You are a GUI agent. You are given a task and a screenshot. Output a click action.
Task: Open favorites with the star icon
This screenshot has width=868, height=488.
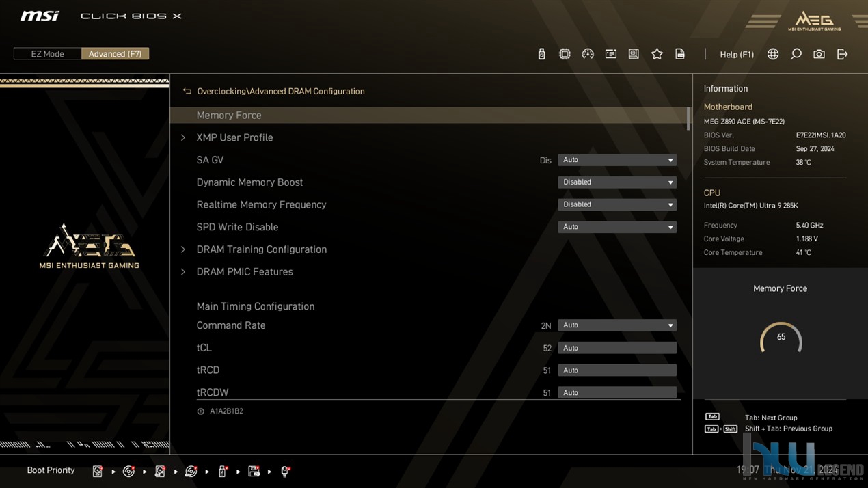(657, 54)
